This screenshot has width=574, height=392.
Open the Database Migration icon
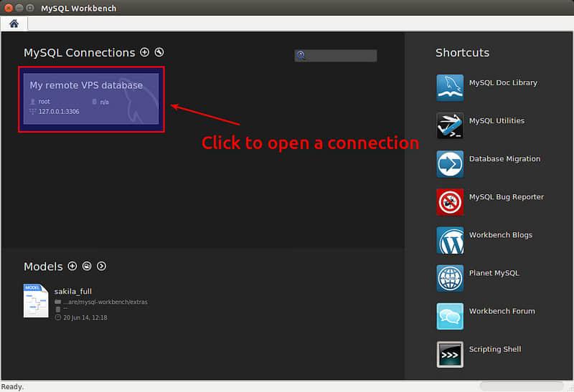(x=450, y=163)
